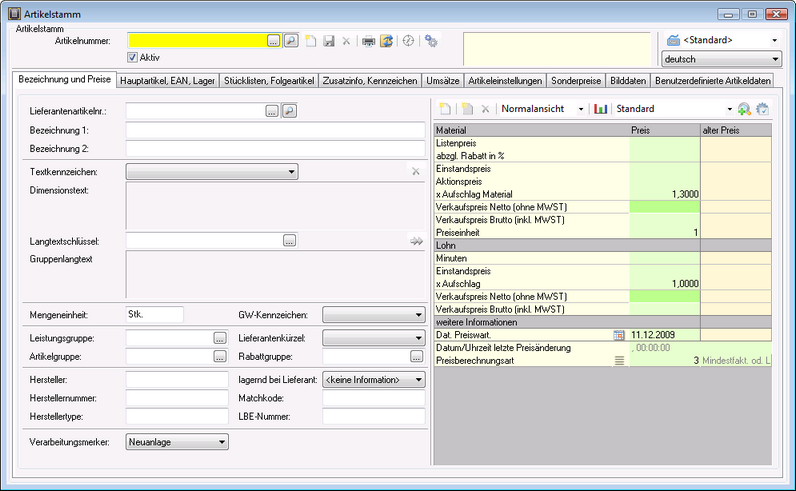This screenshot has height=491, width=796.
Task: Open the Artikeleinstellungen tab
Action: coord(505,80)
